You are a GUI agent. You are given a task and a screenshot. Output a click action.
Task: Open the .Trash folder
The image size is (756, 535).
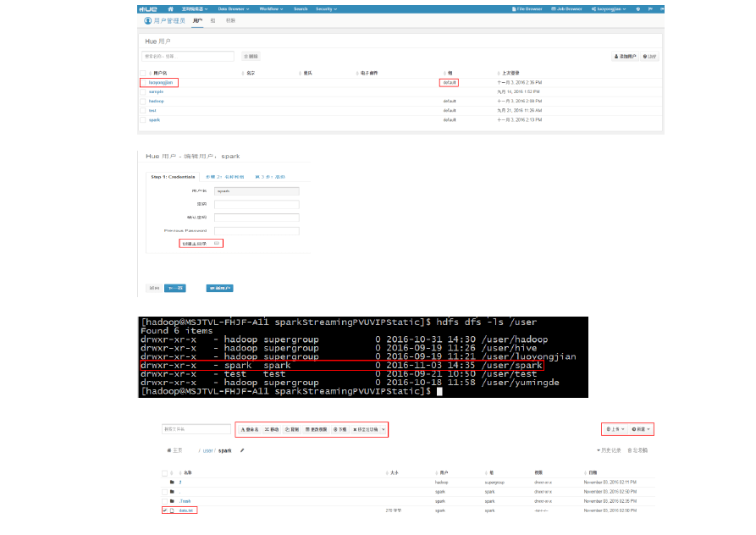click(x=185, y=501)
